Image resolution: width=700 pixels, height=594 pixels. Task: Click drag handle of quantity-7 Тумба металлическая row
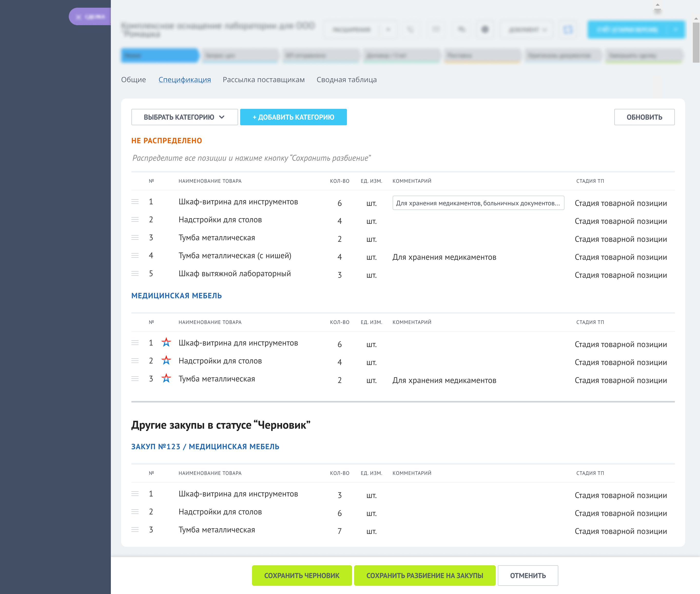(x=135, y=530)
